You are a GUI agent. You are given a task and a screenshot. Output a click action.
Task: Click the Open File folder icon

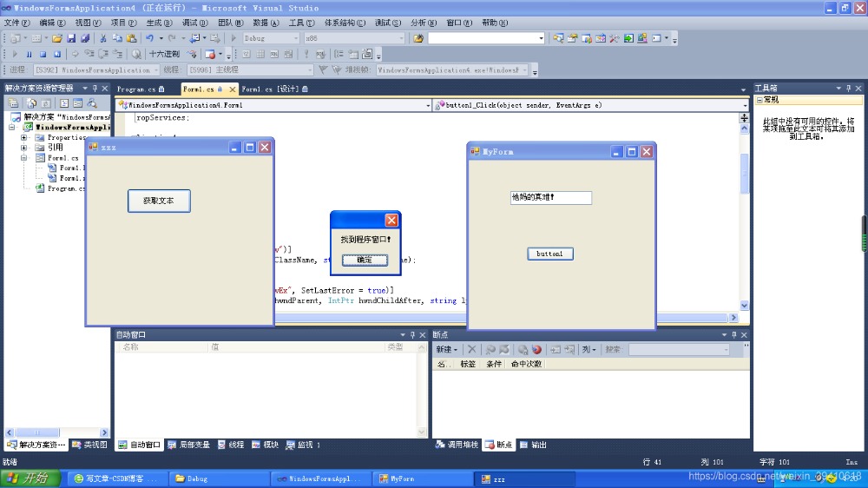click(x=56, y=38)
